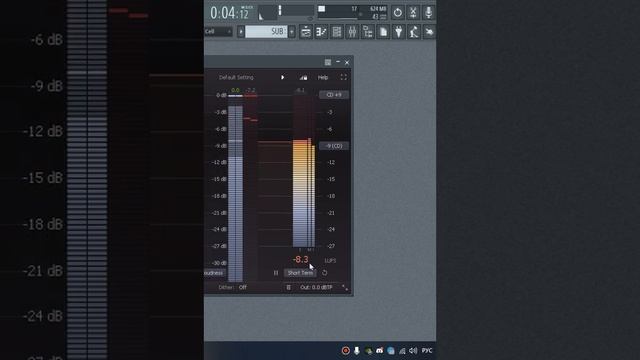Open the plugin Help menu

(x=323, y=78)
